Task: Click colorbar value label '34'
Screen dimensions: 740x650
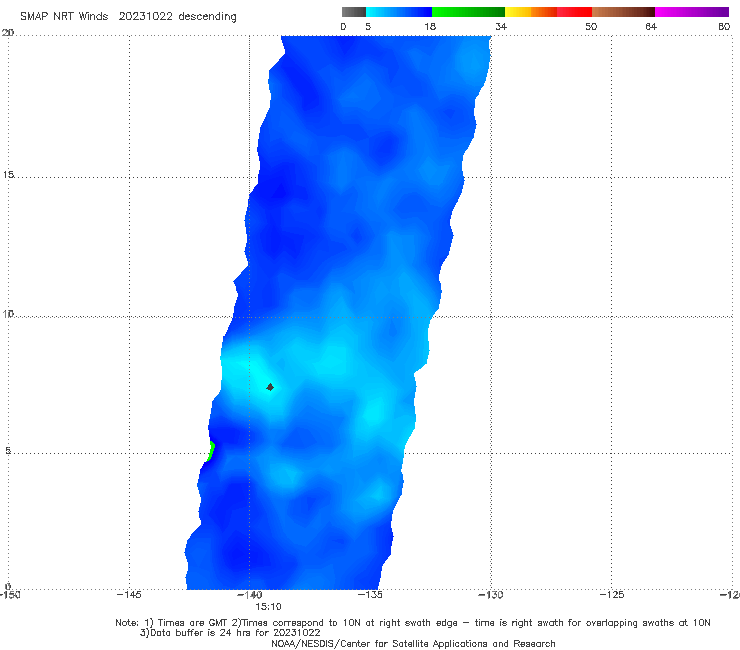Action: [501, 26]
